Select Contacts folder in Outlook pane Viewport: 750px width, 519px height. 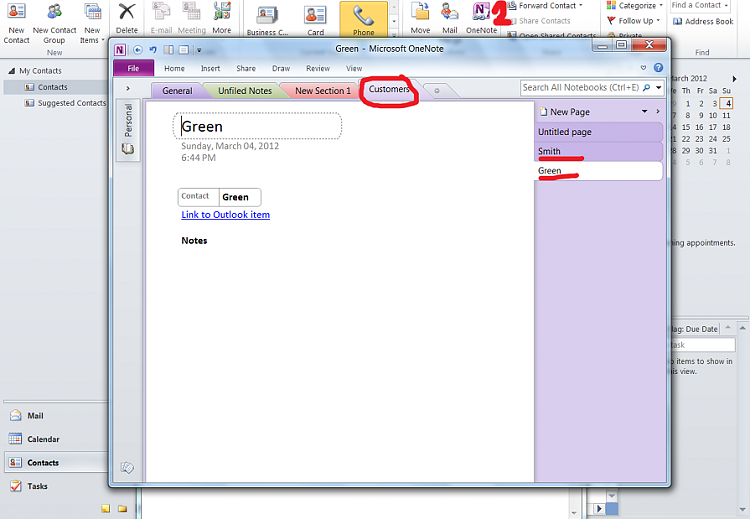click(x=55, y=87)
